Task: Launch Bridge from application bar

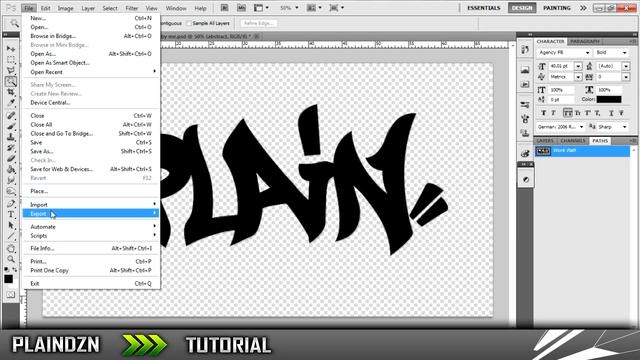Action: coord(224,8)
